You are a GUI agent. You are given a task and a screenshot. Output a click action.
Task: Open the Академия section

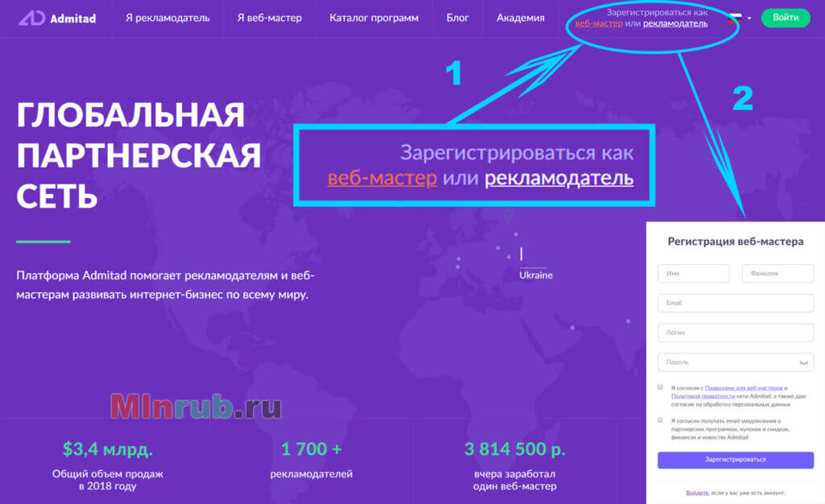tap(520, 18)
